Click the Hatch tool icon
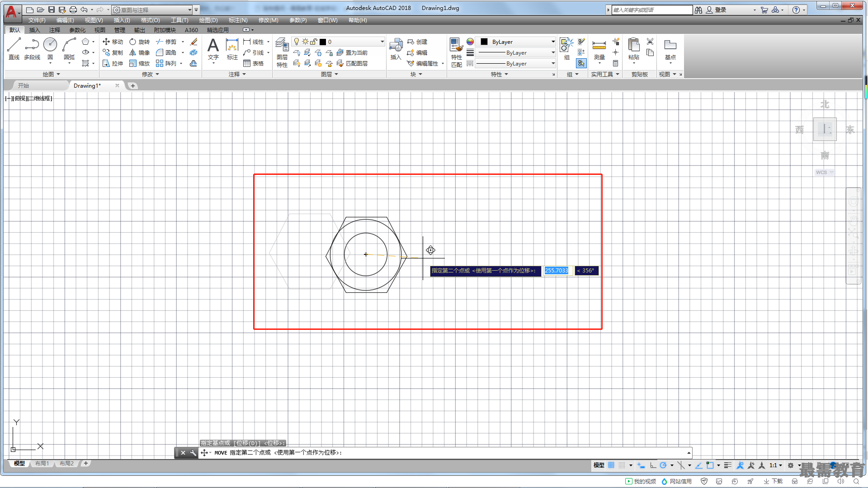Screen dimensions: 868x488 (x=85, y=63)
